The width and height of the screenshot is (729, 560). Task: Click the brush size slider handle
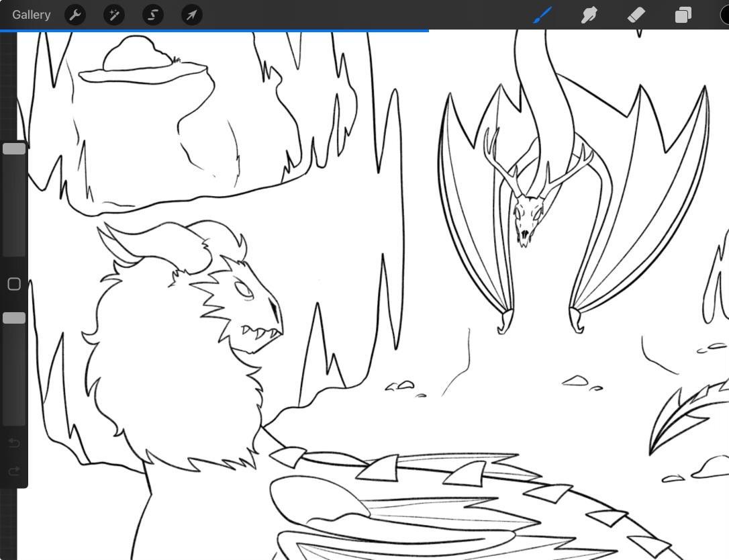pos(14,149)
